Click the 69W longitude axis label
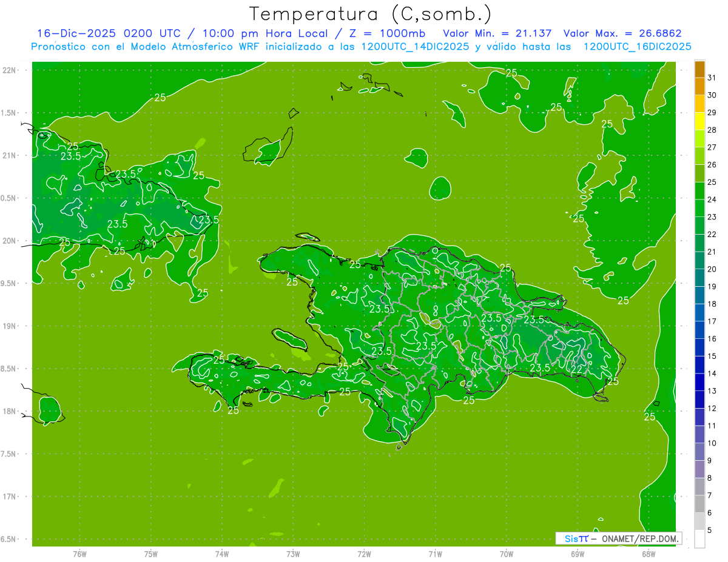This screenshot has width=728, height=562. [578, 554]
